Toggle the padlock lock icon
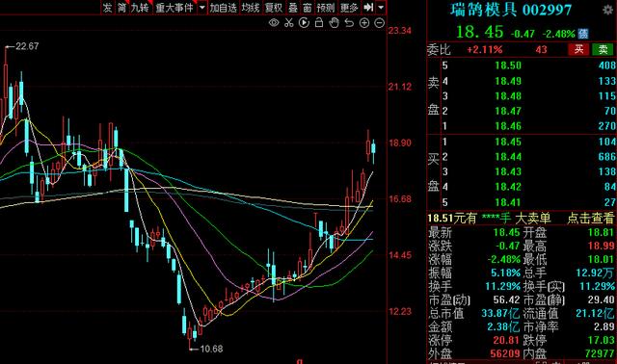This screenshot has height=364, width=617. coord(319,23)
